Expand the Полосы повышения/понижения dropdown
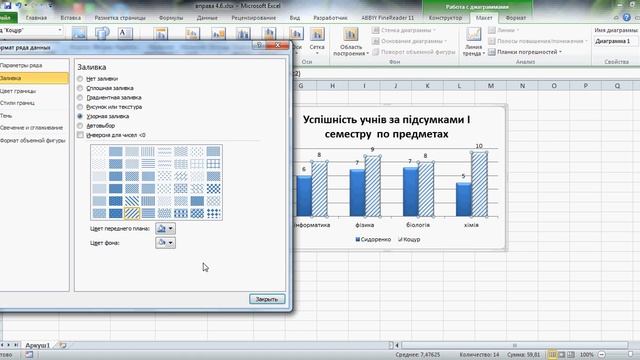 pyautogui.click(x=586, y=41)
